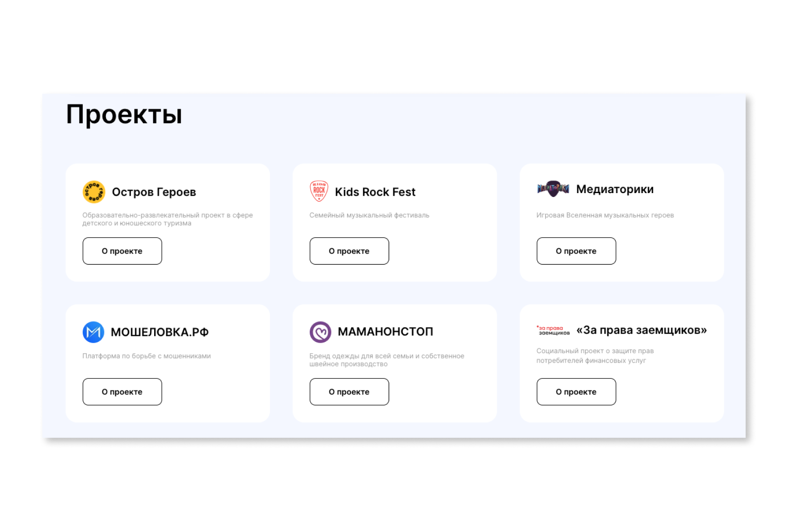Click the Остров Героев yellow round logo

pos(94,192)
